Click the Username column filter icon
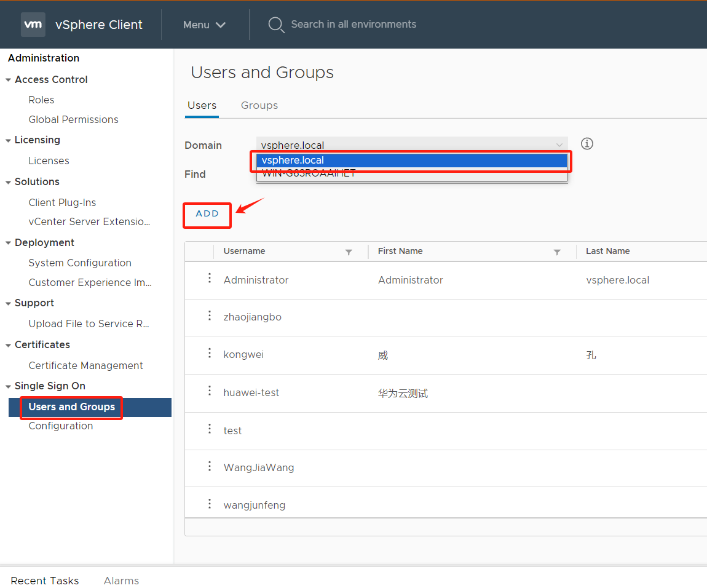The height and width of the screenshot is (588, 707). coord(349,252)
